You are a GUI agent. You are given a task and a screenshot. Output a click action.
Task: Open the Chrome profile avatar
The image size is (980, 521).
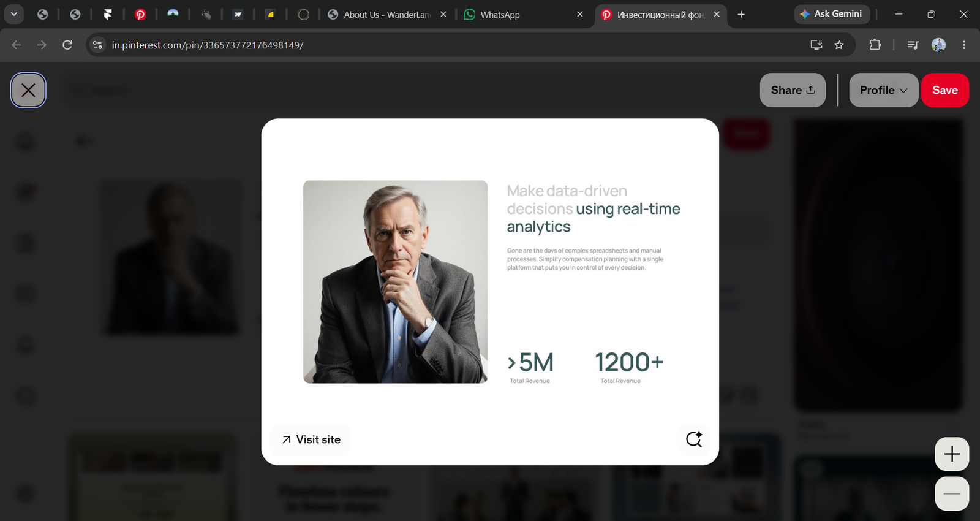point(938,45)
